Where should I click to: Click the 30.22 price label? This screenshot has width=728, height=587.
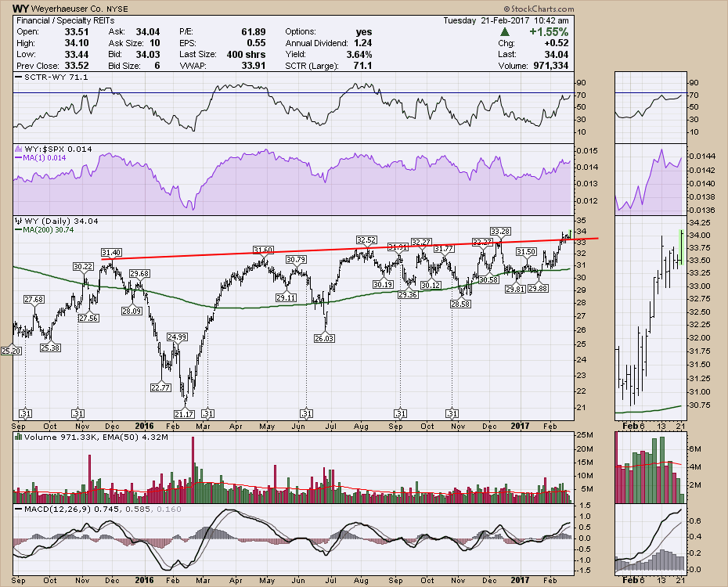(x=83, y=266)
